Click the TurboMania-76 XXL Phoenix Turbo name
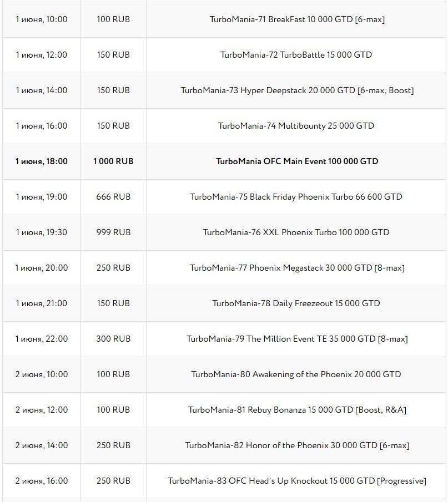Viewport: 448px width, 502px height. (x=296, y=232)
